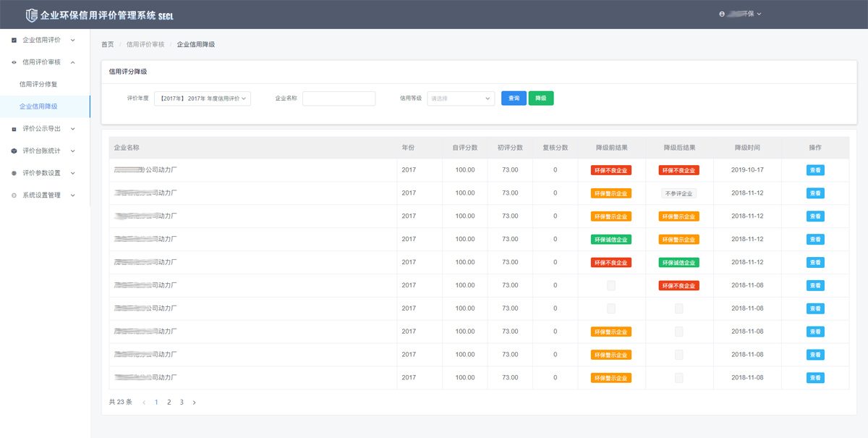868x438 pixels.
Task: Click the eye icon beside 信用评价审核
Action: pos(14,62)
